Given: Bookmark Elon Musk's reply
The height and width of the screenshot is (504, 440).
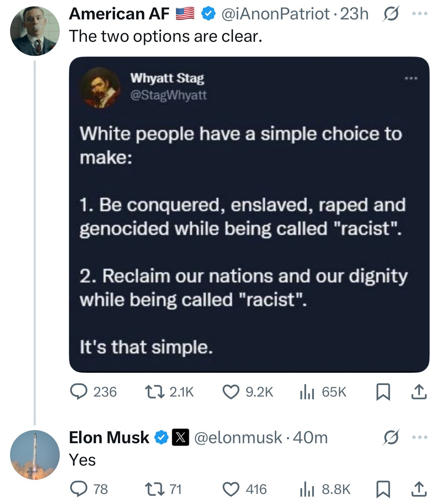Looking at the screenshot, I should [x=383, y=489].
